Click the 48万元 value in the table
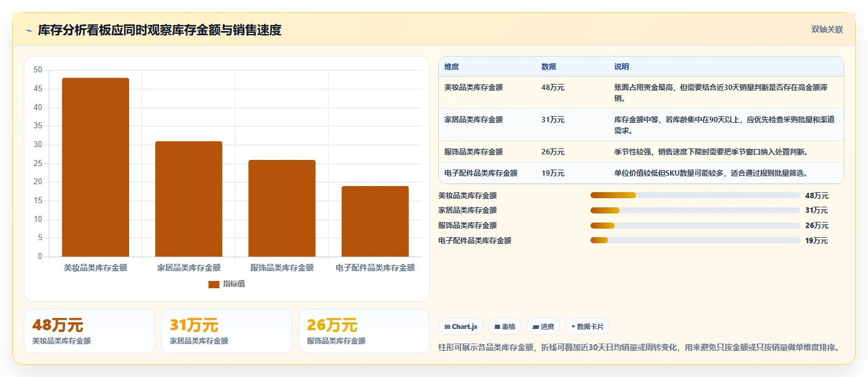This screenshot has width=868, height=377. point(553,88)
